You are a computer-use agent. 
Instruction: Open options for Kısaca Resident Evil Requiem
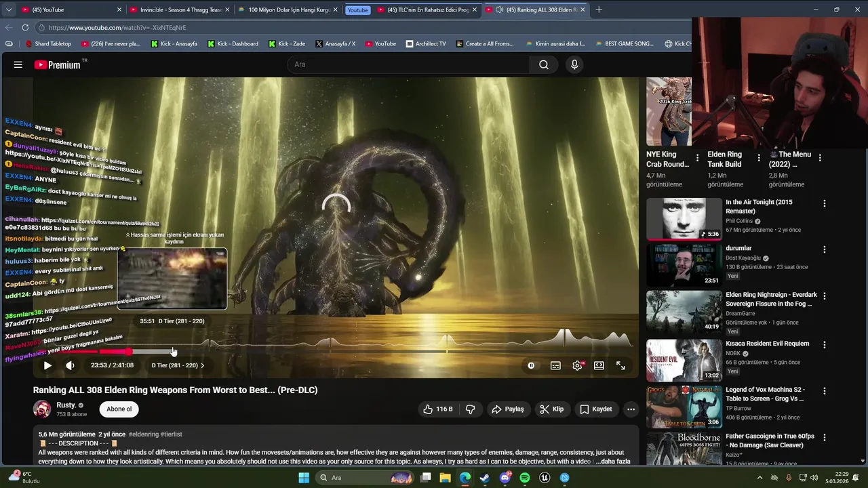point(825,344)
